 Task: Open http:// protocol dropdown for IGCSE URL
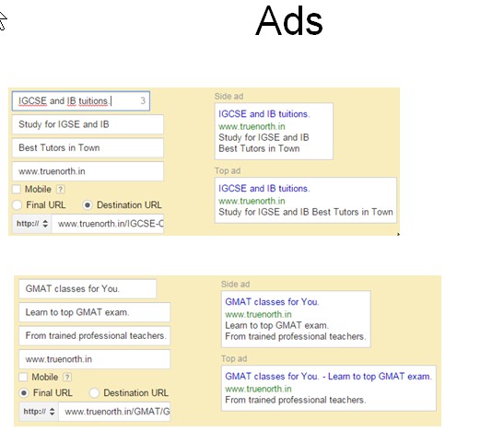32,224
